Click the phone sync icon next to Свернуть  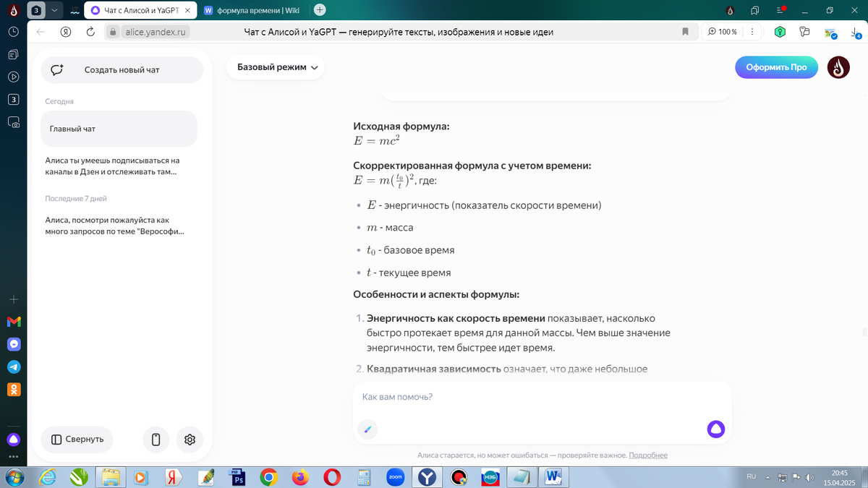(x=156, y=440)
